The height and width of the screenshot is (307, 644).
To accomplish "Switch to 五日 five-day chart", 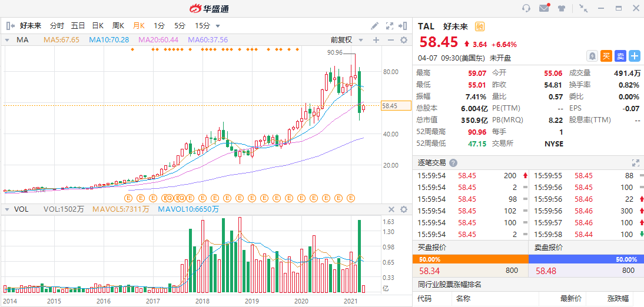I will pyautogui.click(x=78, y=26).
